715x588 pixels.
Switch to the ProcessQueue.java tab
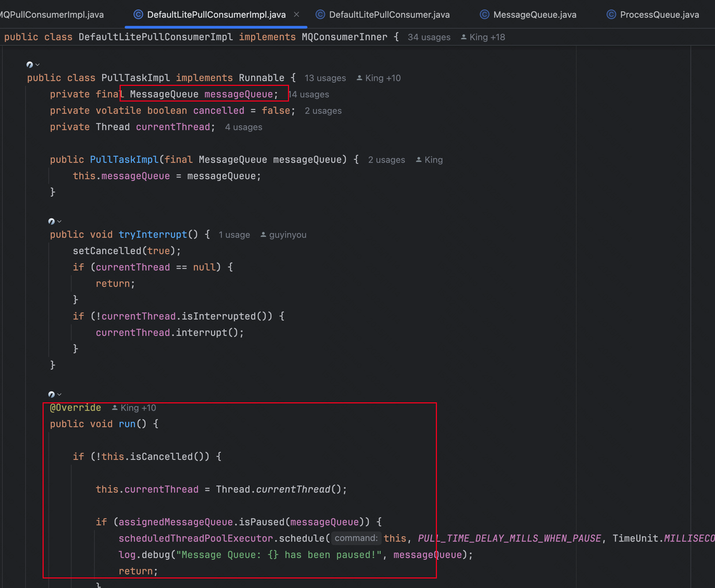point(659,15)
